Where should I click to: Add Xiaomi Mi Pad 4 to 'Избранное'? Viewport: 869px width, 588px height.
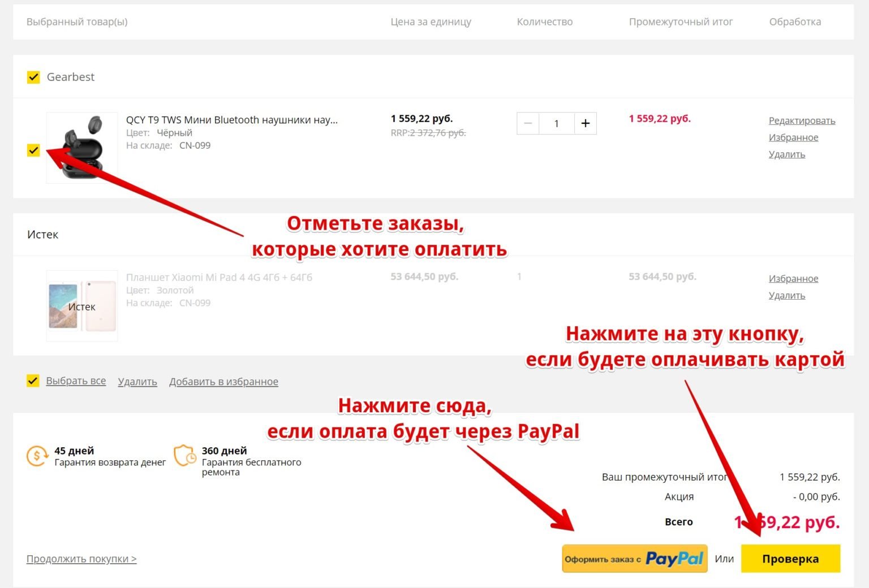[x=793, y=278]
